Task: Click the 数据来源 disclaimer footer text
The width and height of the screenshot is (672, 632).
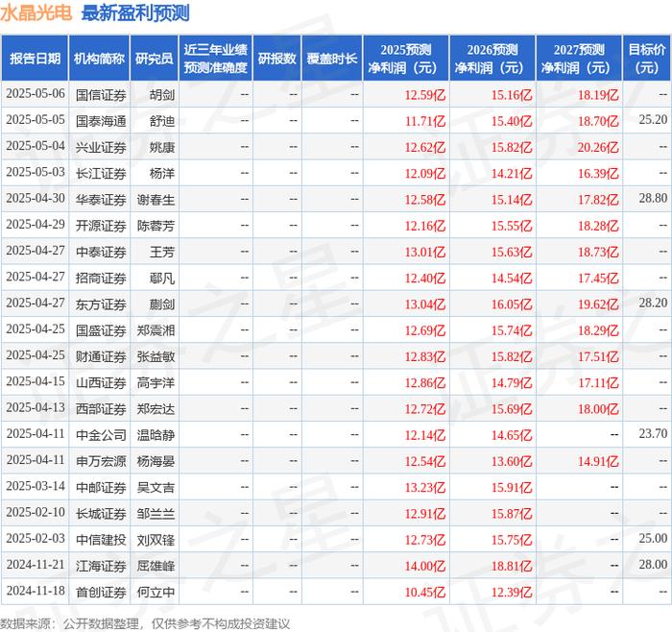Action: click(145, 623)
